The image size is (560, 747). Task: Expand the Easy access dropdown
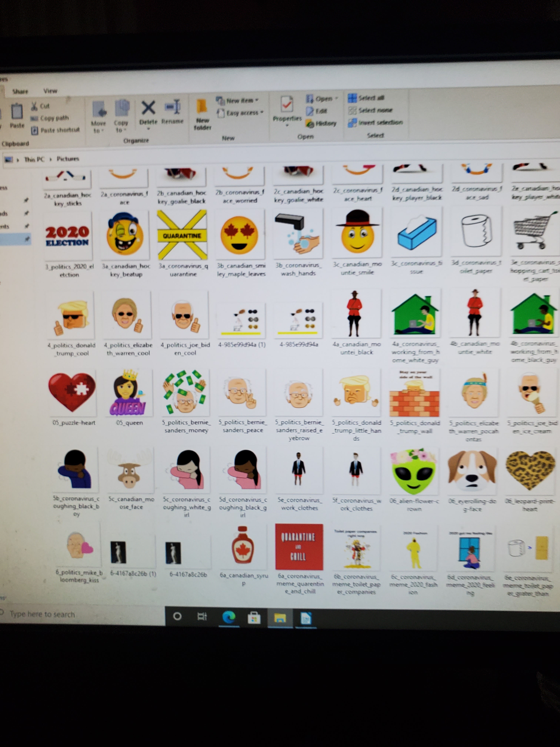tap(241, 113)
